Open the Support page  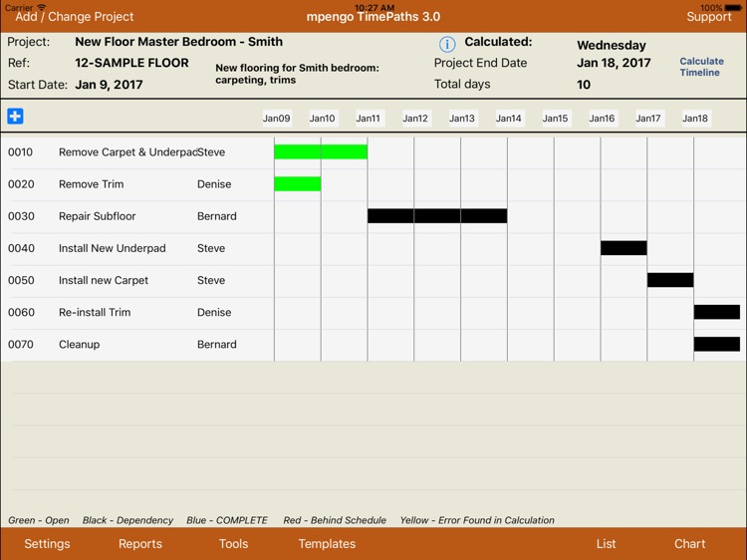pos(708,17)
